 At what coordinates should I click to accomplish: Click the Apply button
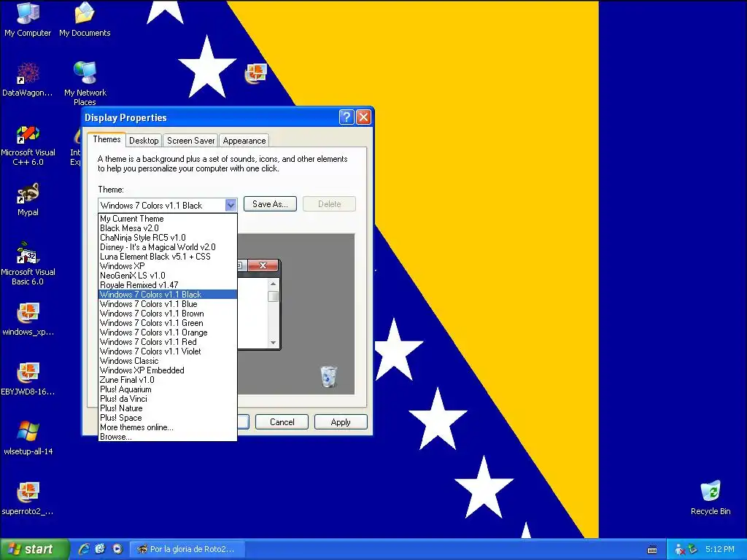point(341,422)
